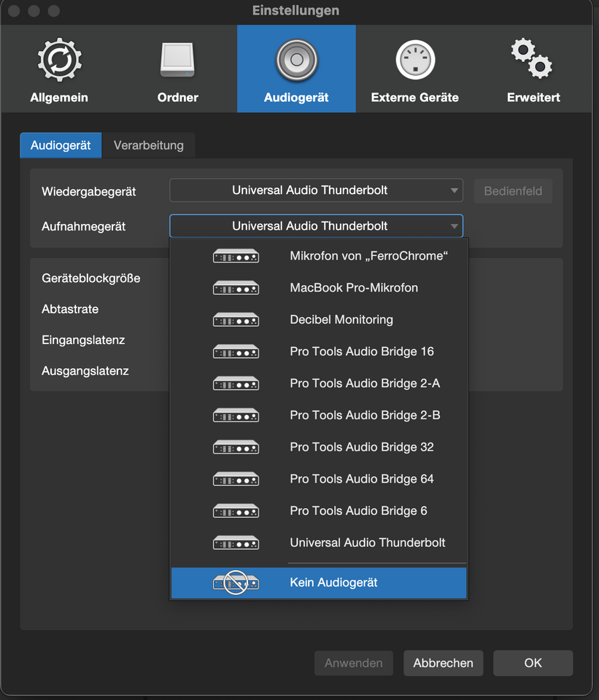This screenshot has width=599, height=700.
Task: Choose Mikrofon von „FerroChrome“ from list
Action: tap(319, 256)
